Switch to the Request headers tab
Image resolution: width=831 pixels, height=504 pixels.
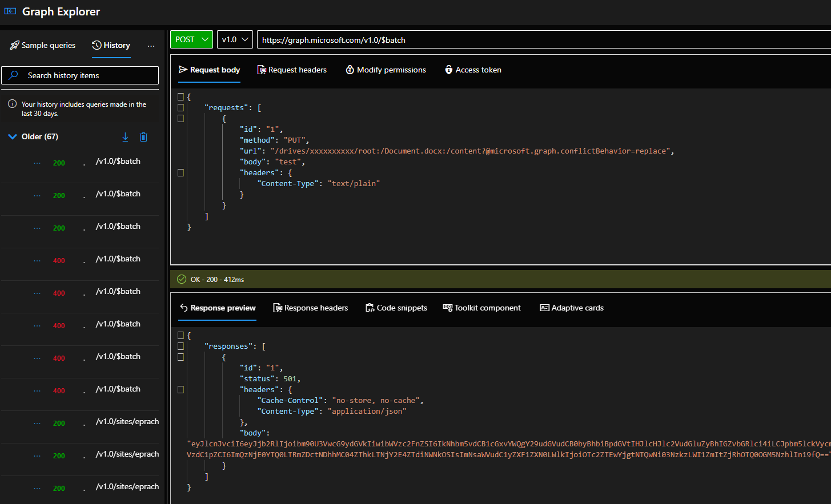tap(292, 70)
